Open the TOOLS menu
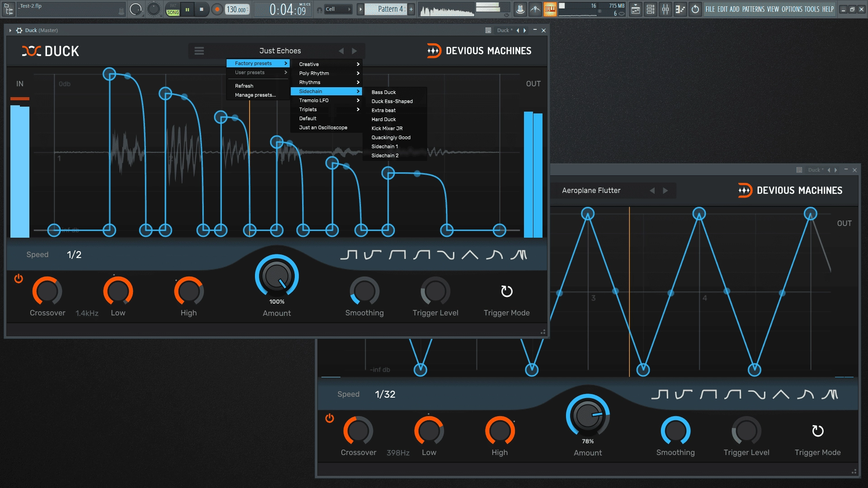This screenshot has width=868, height=488. pos(812,9)
